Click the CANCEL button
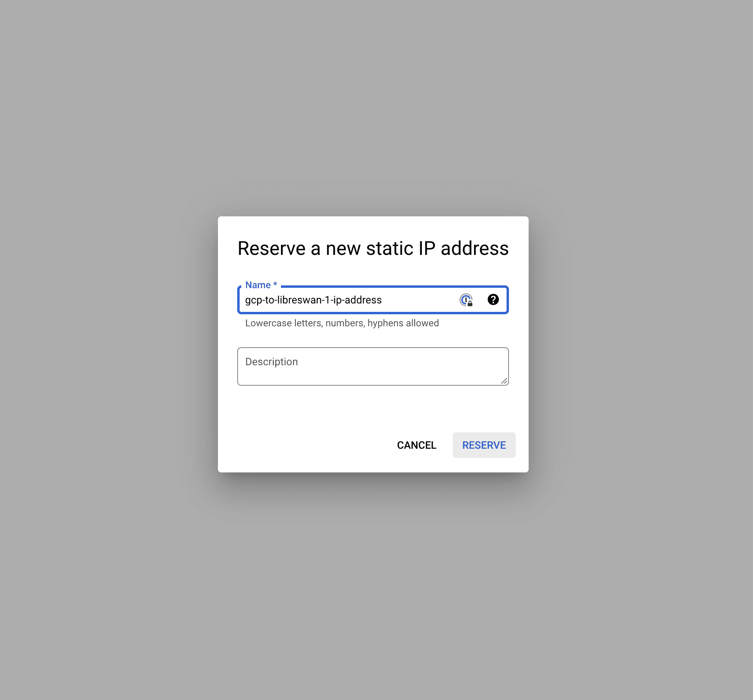Viewport: 753px width, 700px height. [x=416, y=445]
